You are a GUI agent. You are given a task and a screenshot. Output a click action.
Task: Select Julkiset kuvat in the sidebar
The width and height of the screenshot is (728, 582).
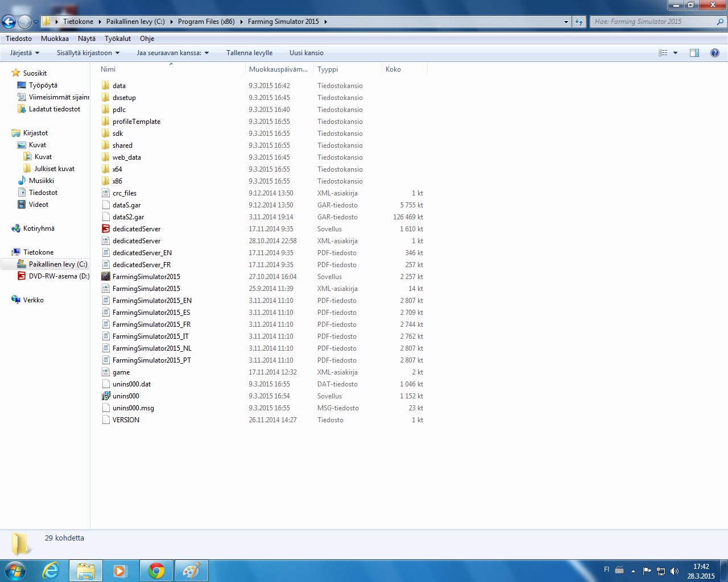55,169
